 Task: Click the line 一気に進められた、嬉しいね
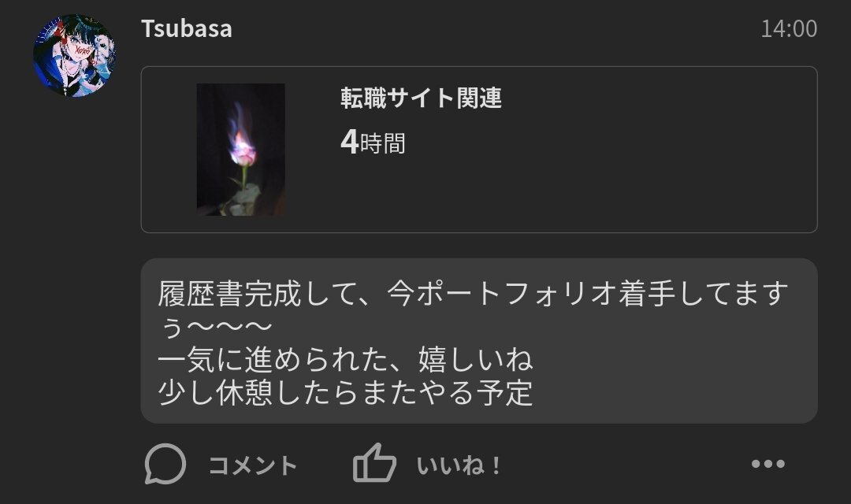click(x=345, y=360)
